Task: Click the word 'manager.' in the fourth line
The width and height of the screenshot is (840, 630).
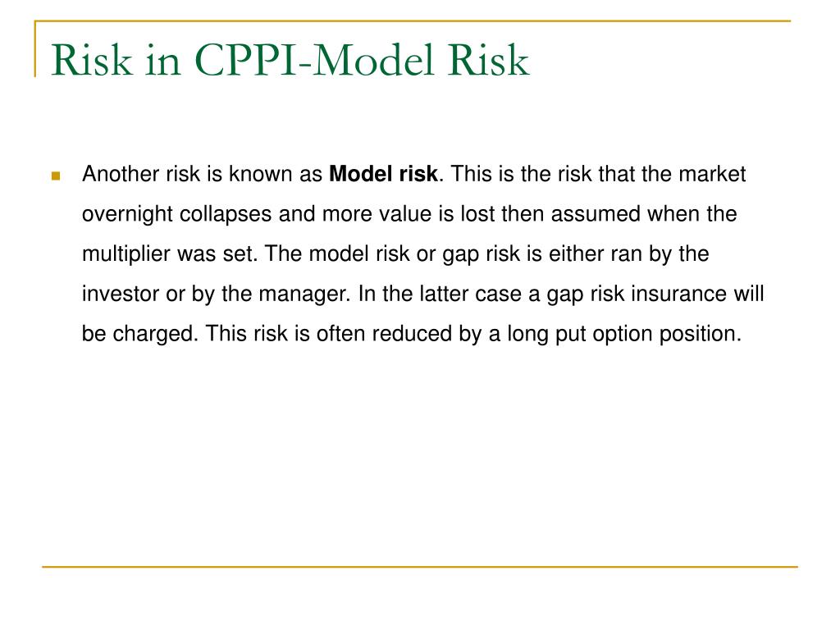Action: pyautogui.click(x=304, y=294)
